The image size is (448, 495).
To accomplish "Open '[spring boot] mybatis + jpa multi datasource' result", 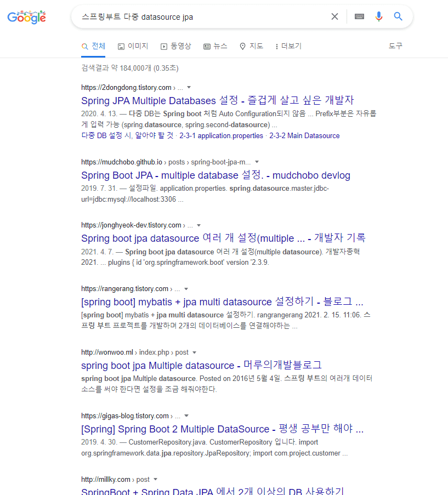I will point(222,302).
